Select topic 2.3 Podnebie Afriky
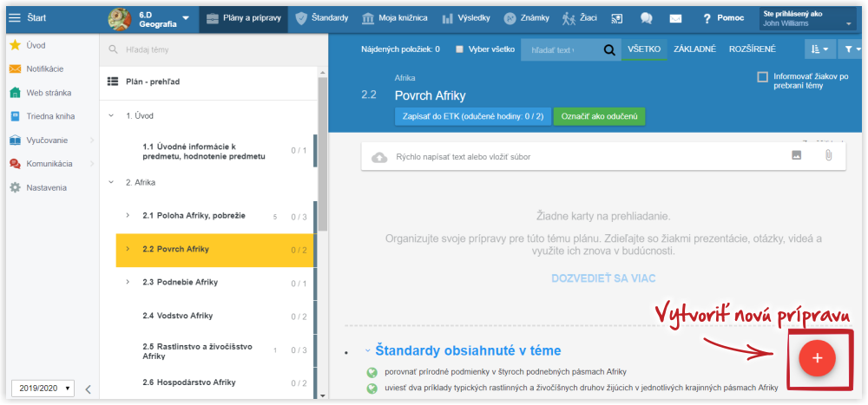Screen dimensions: 868x405 pos(180,282)
